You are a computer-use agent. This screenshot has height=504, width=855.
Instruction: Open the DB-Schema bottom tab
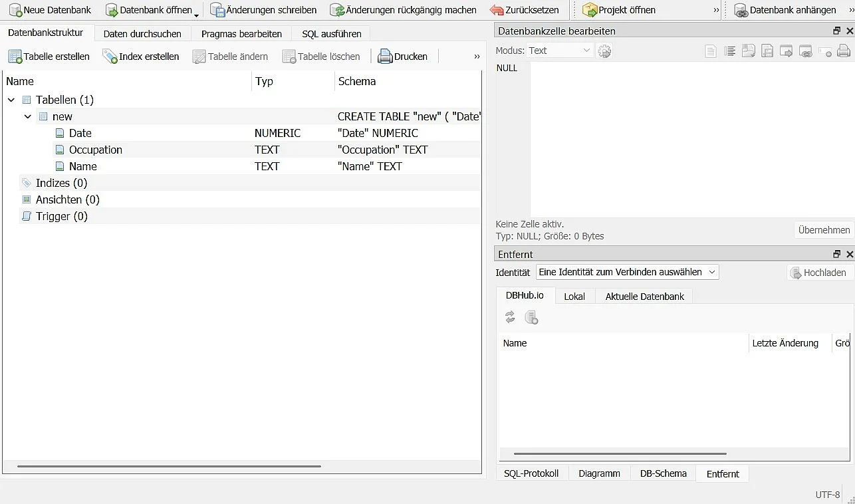[x=663, y=473]
